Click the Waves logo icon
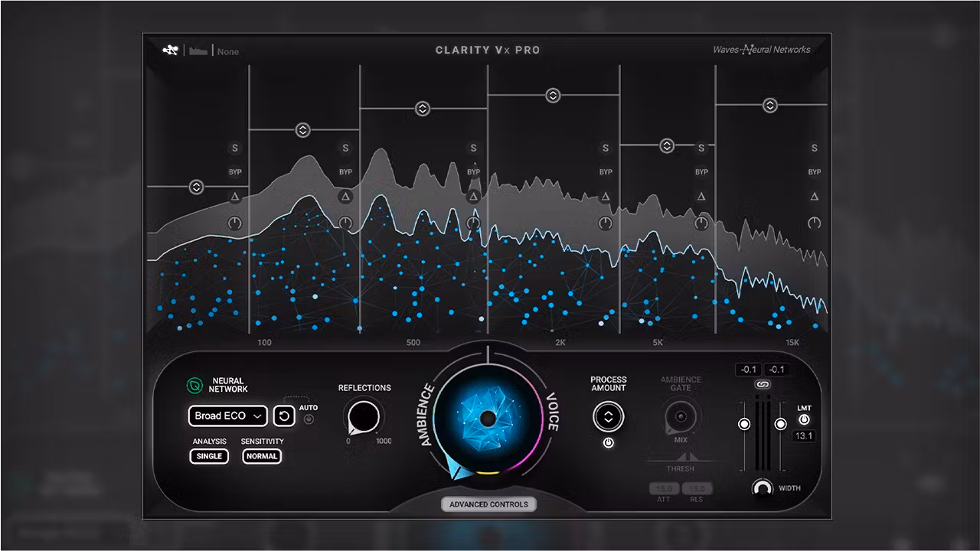This screenshot has width=980, height=551. tap(170, 51)
